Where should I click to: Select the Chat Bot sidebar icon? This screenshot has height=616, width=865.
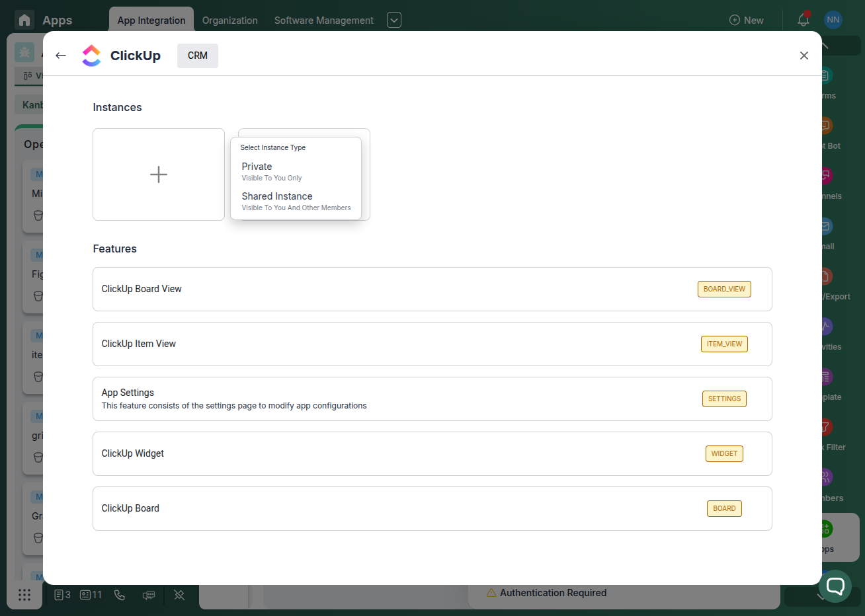pyautogui.click(x=825, y=126)
